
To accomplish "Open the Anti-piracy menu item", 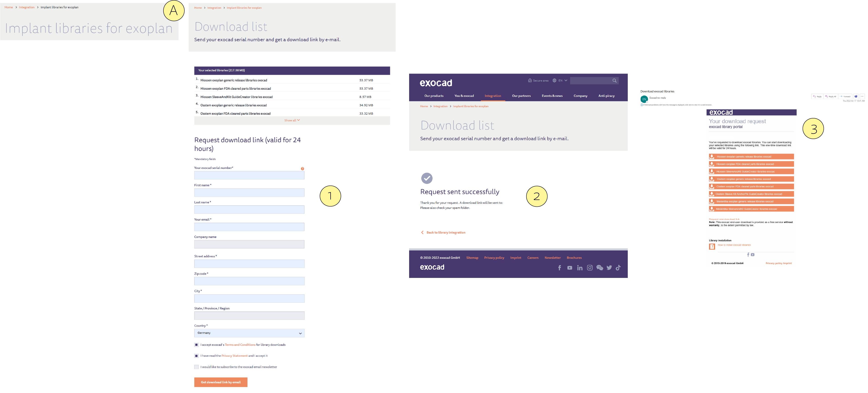I will [606, 96].
